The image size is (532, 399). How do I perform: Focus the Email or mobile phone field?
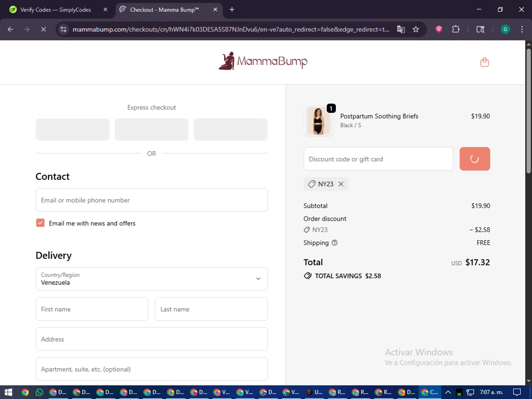coord(152,200)
